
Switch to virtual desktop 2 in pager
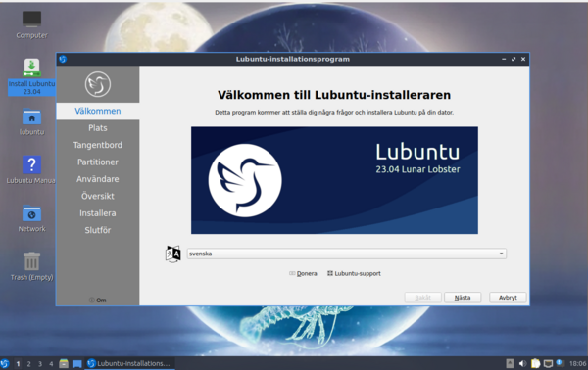click(x=28, y=363)
